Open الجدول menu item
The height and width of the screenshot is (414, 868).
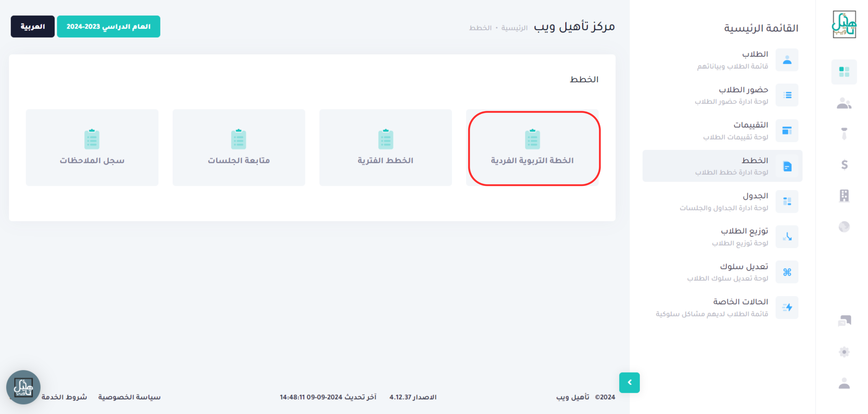722,201
